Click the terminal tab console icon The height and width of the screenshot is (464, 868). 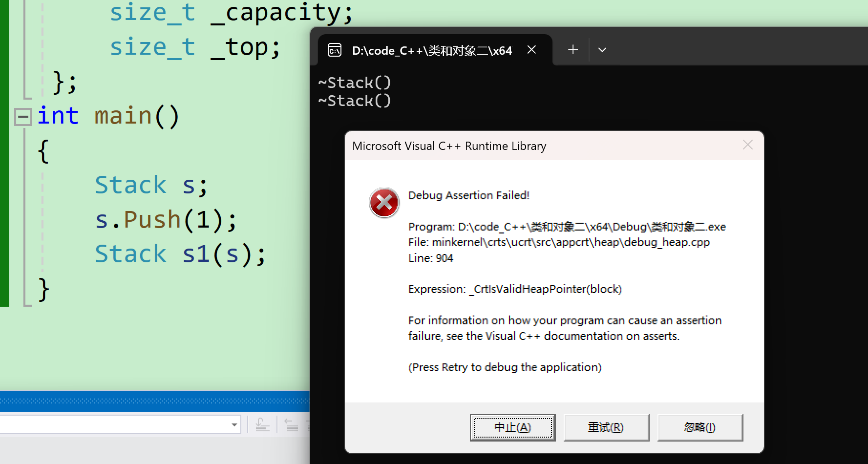click(x=335, y=50)
